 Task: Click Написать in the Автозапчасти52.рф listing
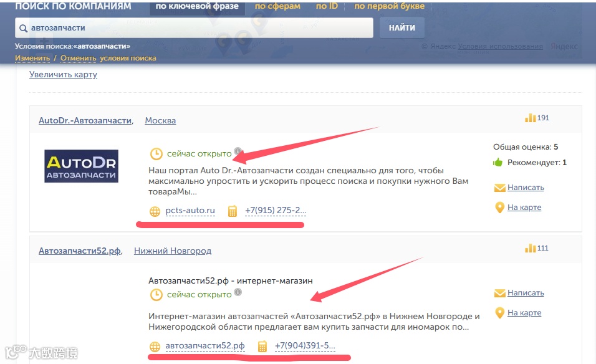(x=526, y=293)
